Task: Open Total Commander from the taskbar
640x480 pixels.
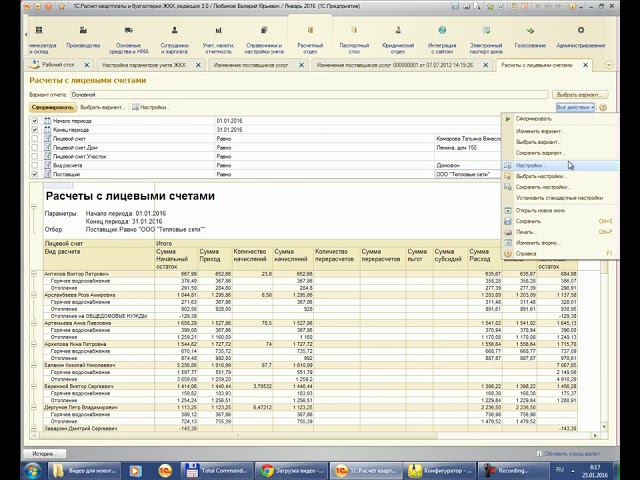Action: (217, 471)
